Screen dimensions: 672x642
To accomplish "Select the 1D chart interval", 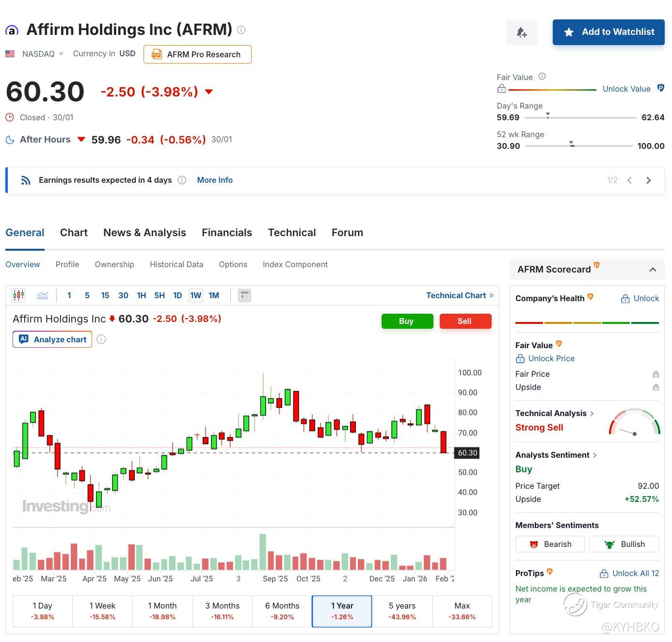I will point(177,295).
